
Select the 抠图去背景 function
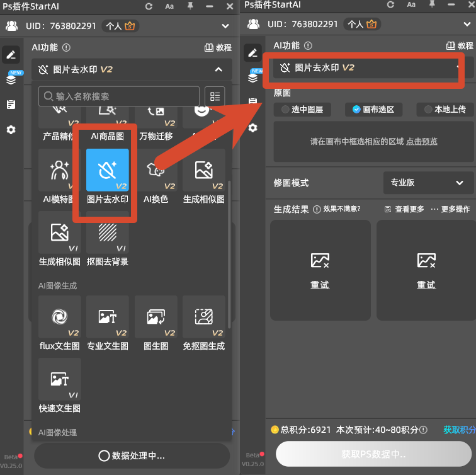click(x=108, y=239)
